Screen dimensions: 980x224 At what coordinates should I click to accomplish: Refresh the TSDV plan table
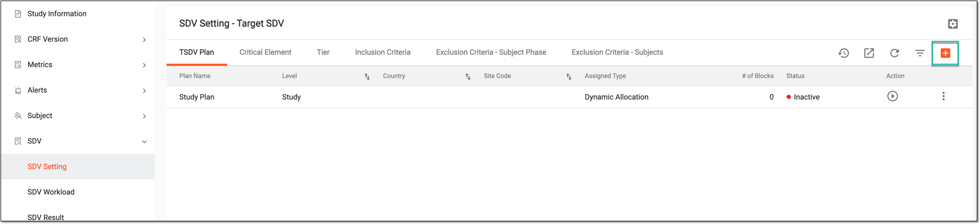[x=894, y=53]
